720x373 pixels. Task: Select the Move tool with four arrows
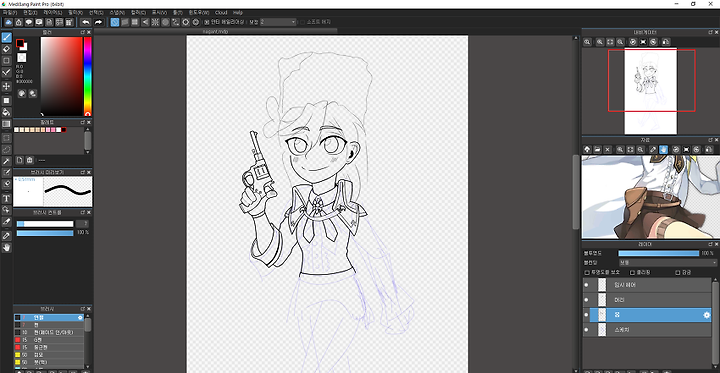pyautogui.click(x=6, y=86)
